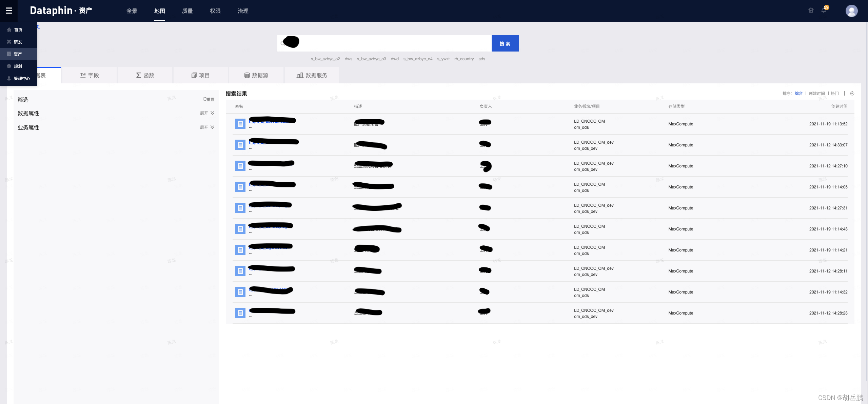The width and height of the screenshot is (868, 404).
Task: Click the refresh icon beside sort options
Action: click(x=852, y=94)
